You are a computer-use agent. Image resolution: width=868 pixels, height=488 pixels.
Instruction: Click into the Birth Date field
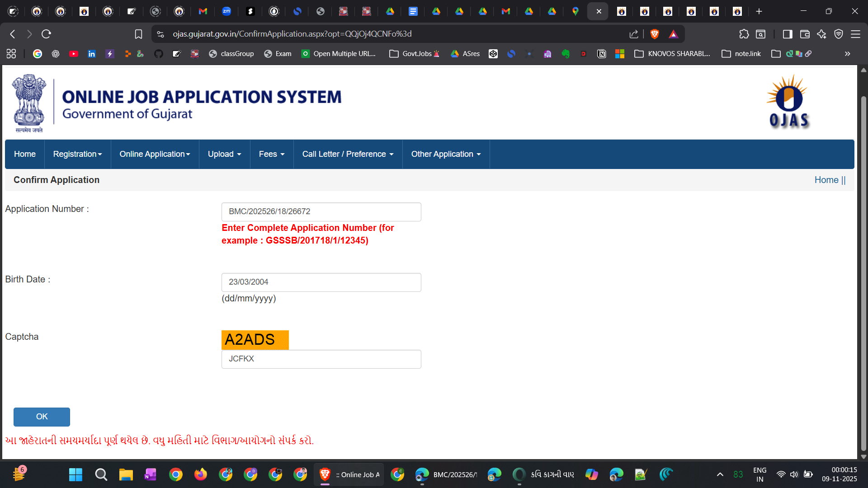[x=321, y=282]
